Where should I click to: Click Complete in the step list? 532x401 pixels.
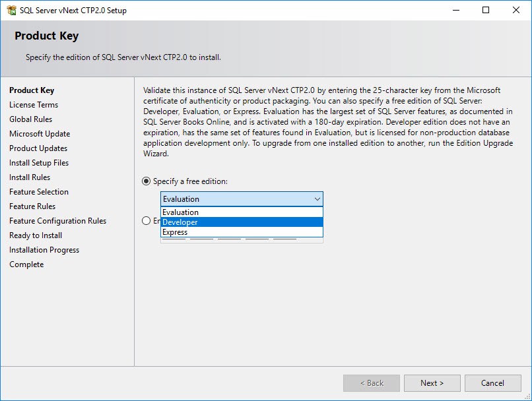(x=26, y=264)
